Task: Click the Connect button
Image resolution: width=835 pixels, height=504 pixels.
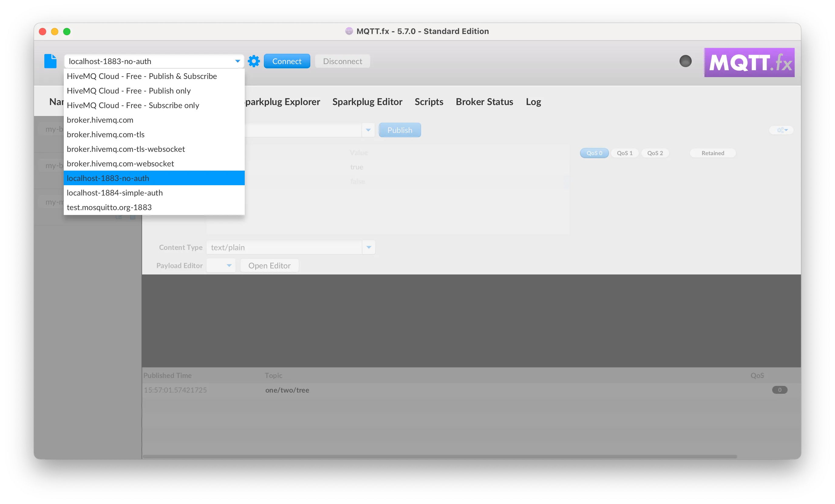Action: pos(286,61)
